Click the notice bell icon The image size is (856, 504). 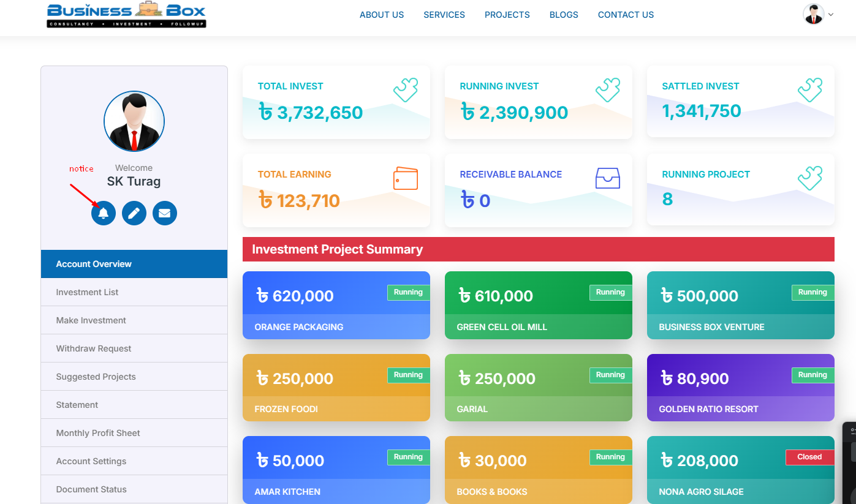point(104,213)
